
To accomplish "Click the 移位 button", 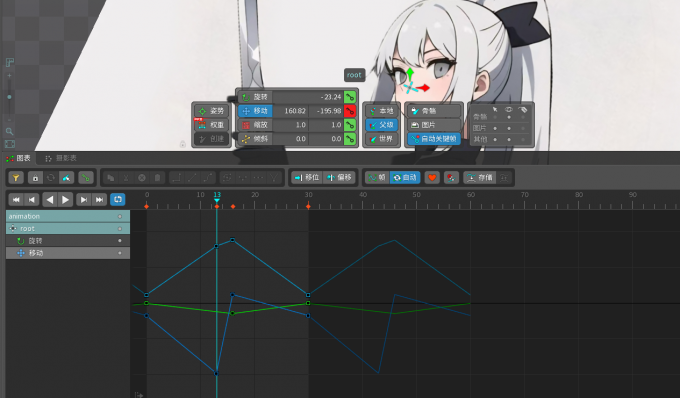I will (x=307, y=177).
